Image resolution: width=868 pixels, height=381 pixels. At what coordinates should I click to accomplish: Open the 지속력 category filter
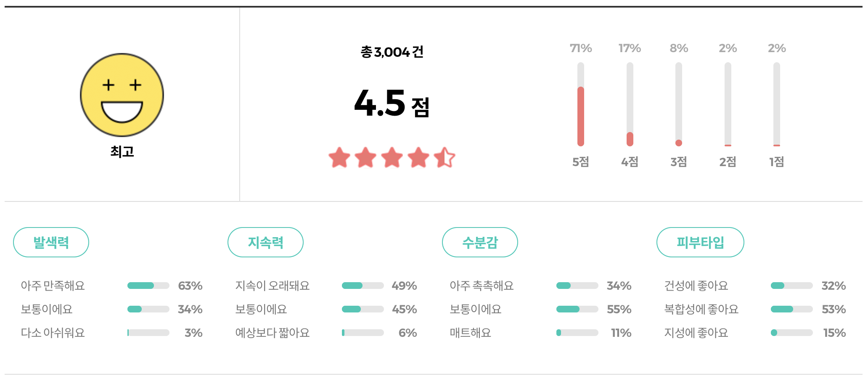coord(265,242)
